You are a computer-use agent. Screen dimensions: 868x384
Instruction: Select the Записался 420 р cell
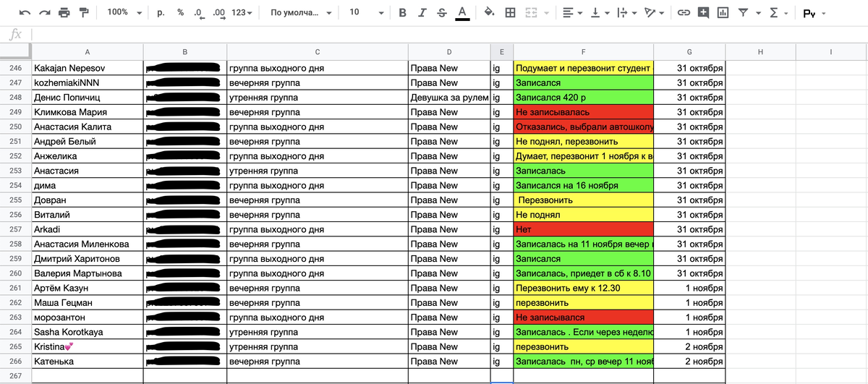click(583, 98)
